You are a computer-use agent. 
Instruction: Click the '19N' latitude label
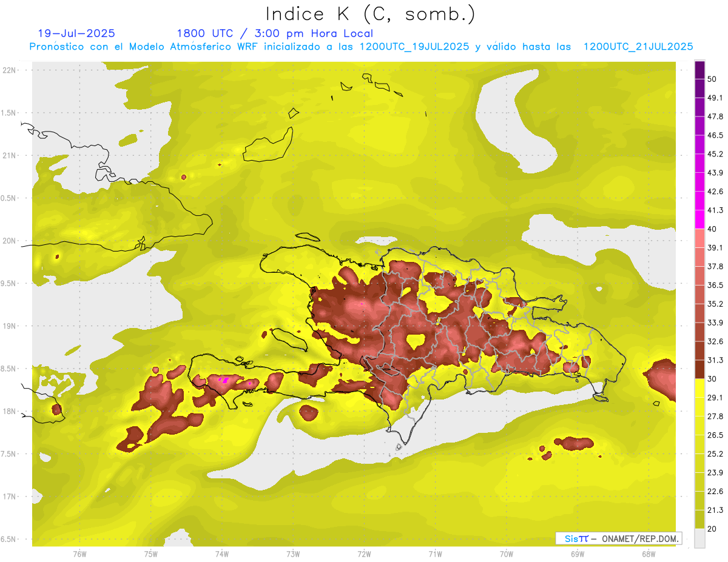click(9, 326)
